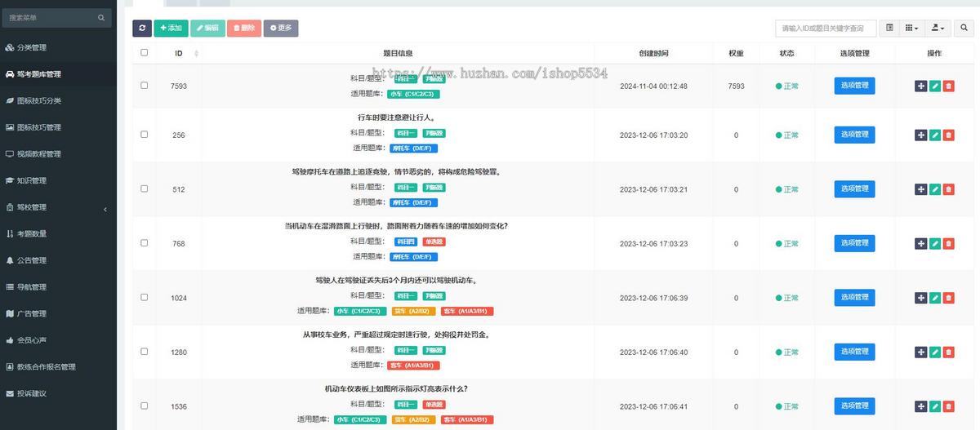Click green edit pencil for ID 256
This screenshot has height=430, width=980.
coord(935,135)
